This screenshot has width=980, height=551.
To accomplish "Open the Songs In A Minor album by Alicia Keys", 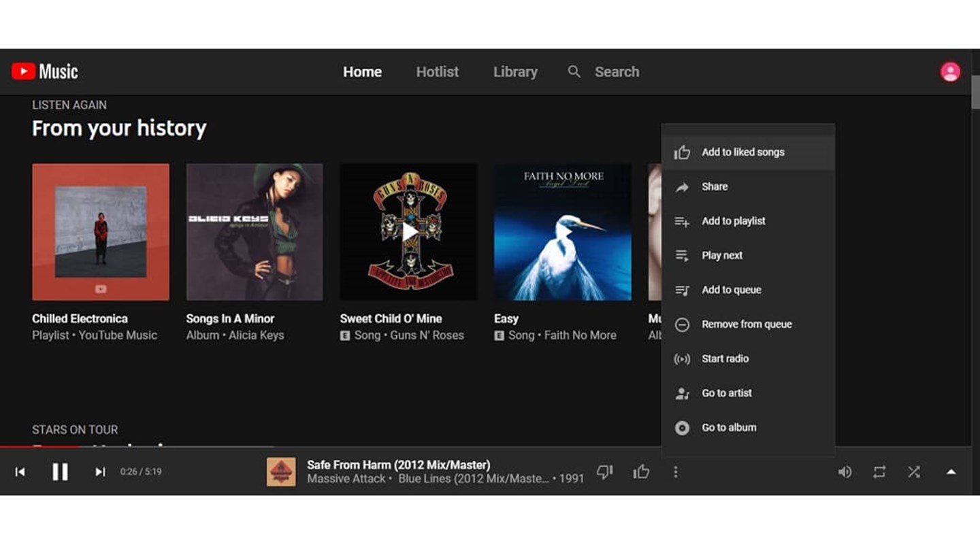I will click(x=254, y=231).
